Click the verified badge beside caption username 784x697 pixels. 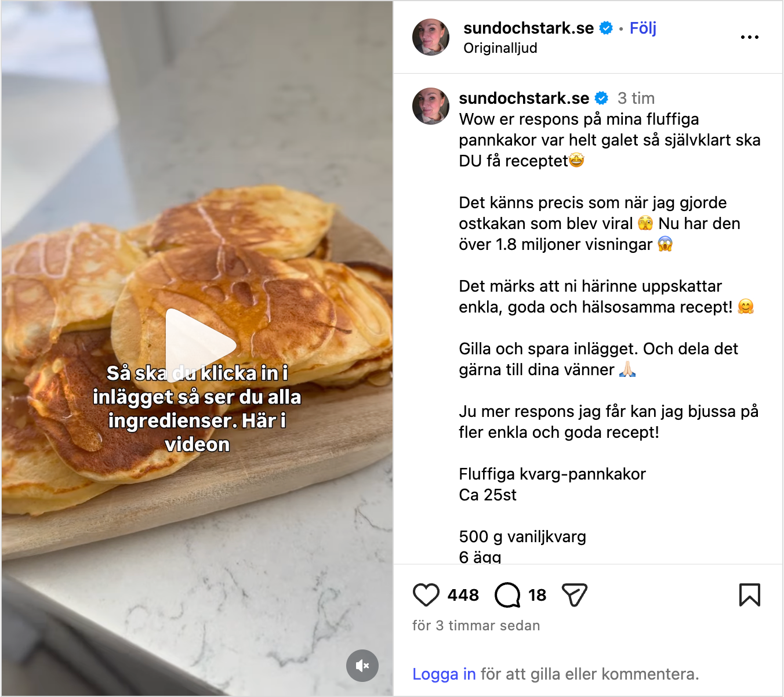click(601, 98)
